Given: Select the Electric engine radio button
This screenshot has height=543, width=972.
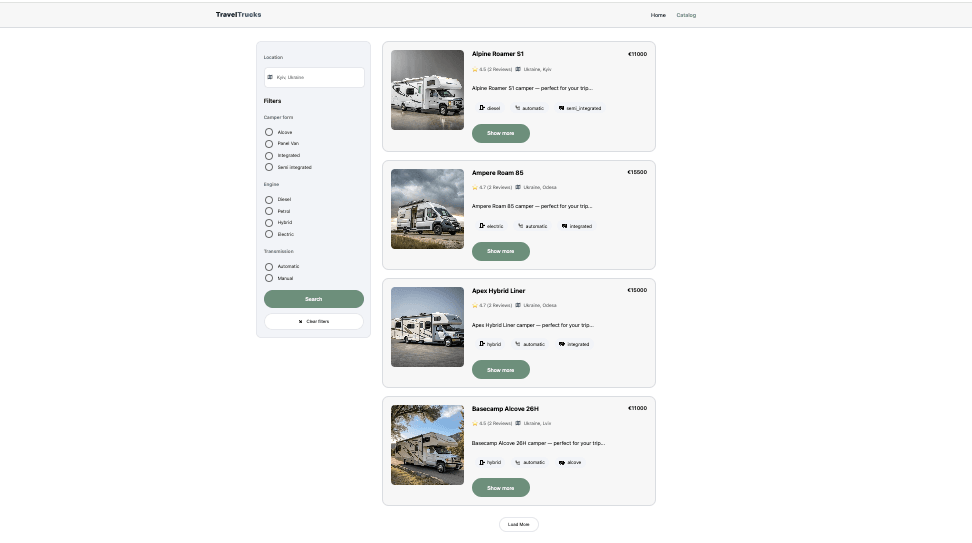Looking at the screenshot, I should pyautogui.click(x=269, y=234).
